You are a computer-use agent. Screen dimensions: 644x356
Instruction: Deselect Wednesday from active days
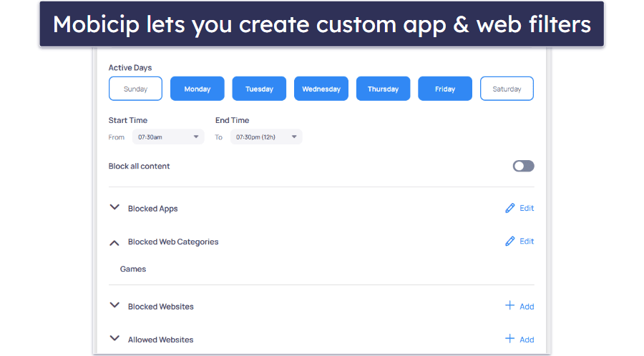pos(321,89)
